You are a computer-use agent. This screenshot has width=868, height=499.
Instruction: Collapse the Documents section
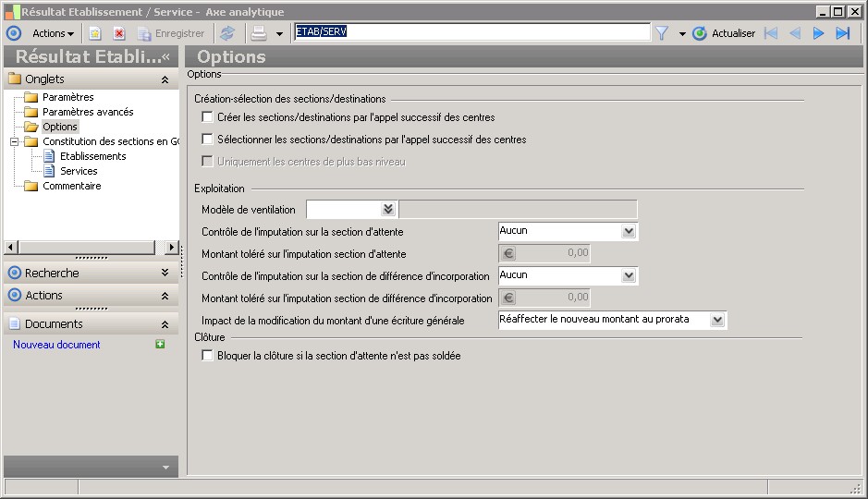click(165, 324)
